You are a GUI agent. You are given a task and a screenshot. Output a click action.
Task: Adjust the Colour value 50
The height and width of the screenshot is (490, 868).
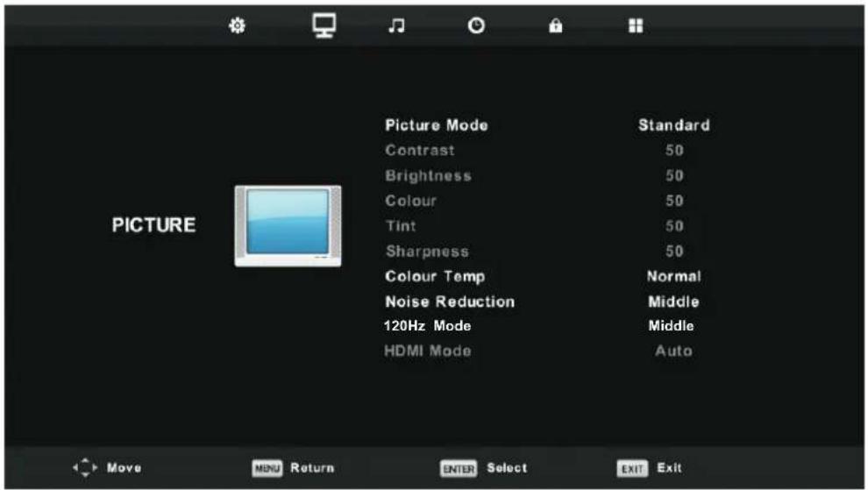coord(674,201)
